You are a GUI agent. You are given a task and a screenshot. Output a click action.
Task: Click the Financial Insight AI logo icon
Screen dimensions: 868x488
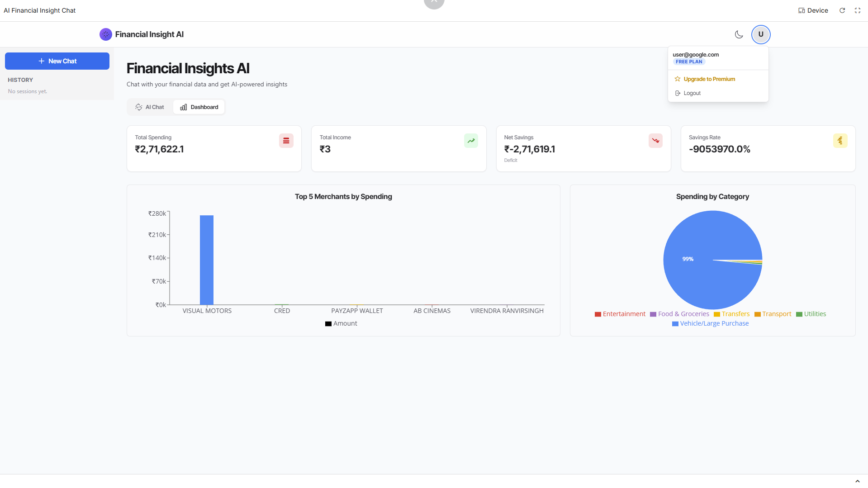[x=105, y=34]
